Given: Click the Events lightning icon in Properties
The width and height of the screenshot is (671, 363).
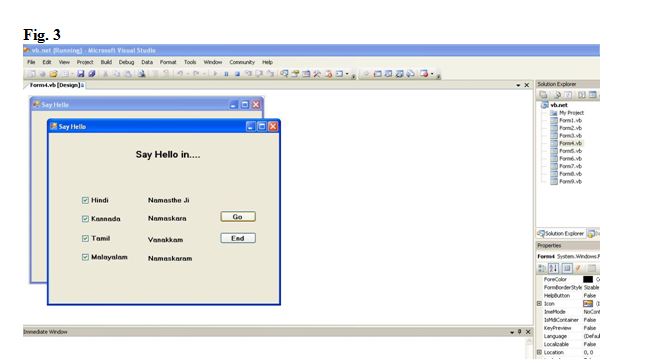Looking at the screenshot, I should pos(578,268).
